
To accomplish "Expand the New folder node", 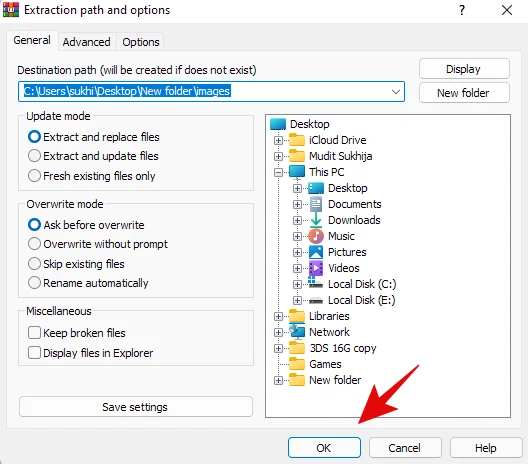I will [x=278, y=380].
